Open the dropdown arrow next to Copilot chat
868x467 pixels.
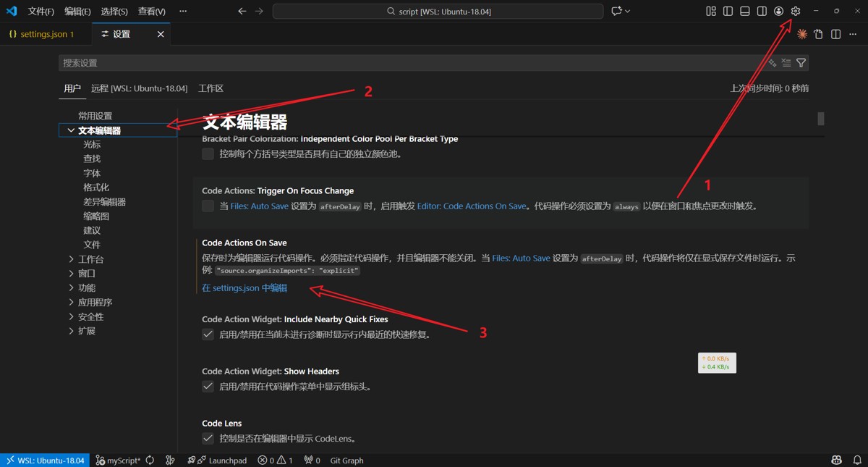pyautogui.click(x=627, y=12)
